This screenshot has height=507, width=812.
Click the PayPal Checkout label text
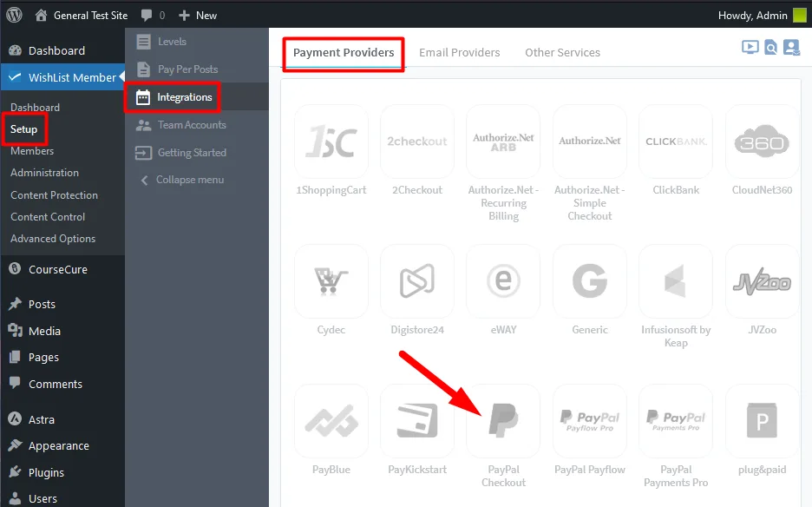pos(503,476)
